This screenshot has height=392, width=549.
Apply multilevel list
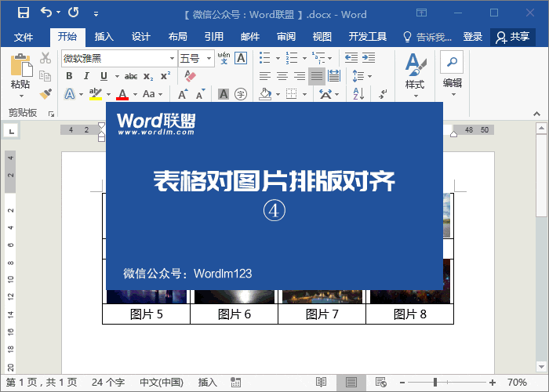point(318,58)
